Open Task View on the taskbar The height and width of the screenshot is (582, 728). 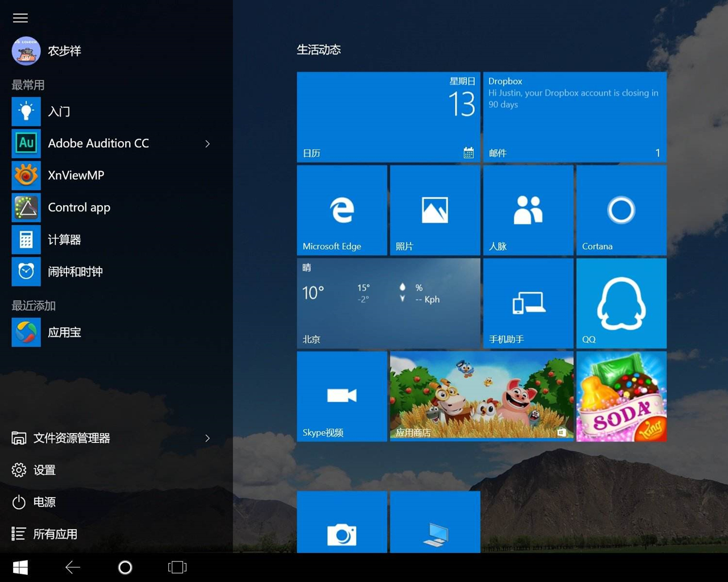(x=177, y=567)
